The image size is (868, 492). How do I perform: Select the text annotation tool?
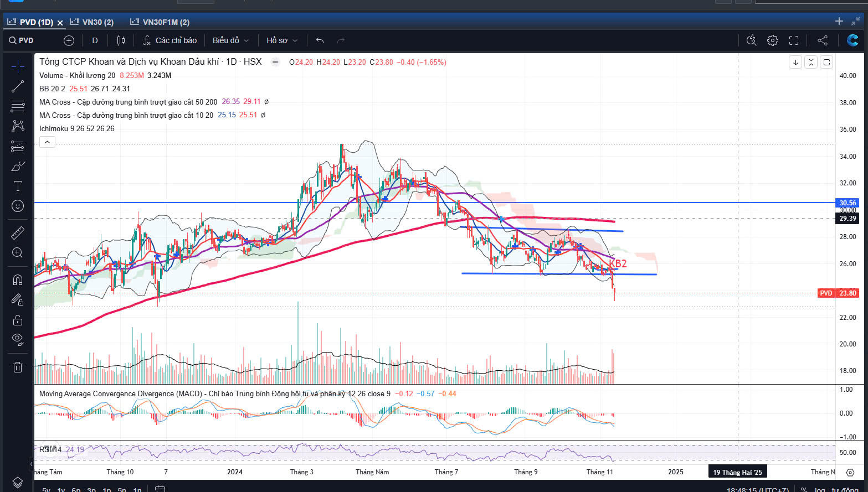coord(18,186)
